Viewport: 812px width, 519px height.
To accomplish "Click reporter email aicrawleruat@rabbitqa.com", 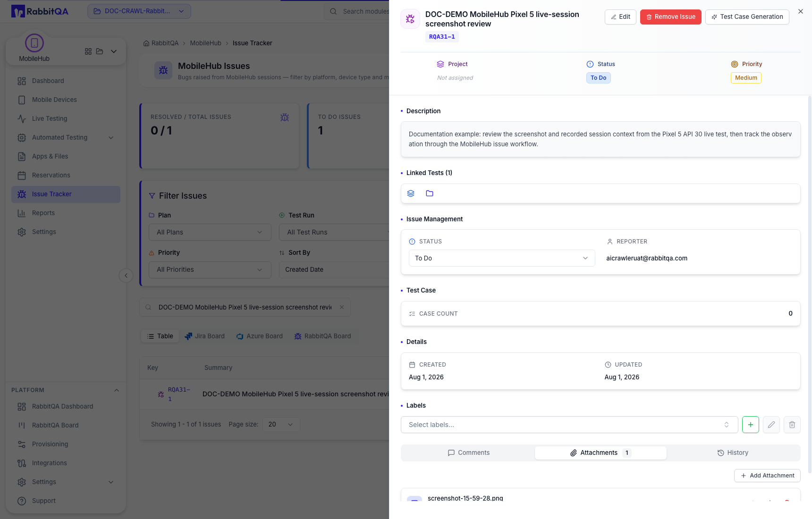I will point(647,258).
